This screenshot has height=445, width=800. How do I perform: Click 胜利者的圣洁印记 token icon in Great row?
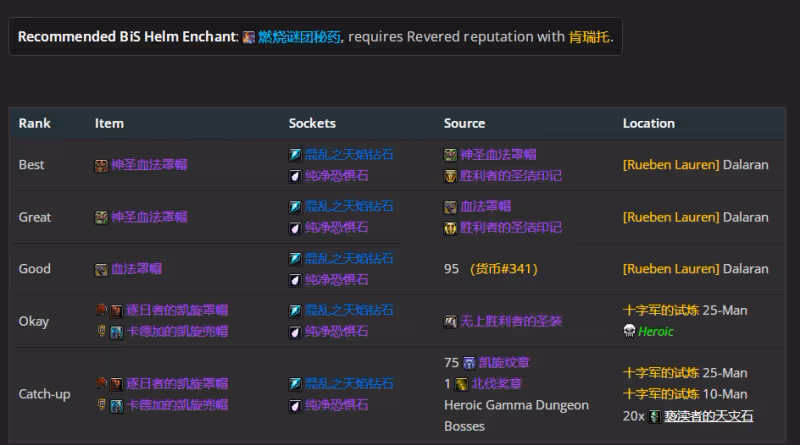coord(450,228)
